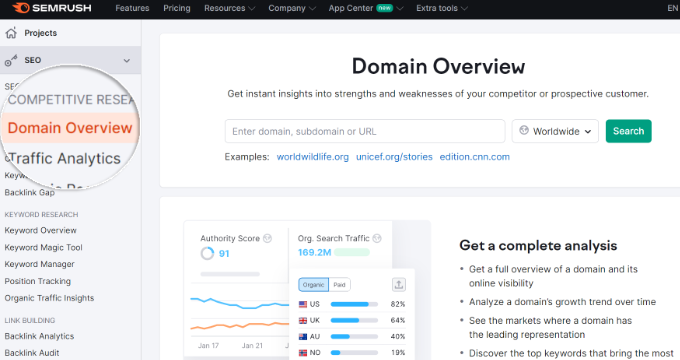This screenshot has width=680, height=360.
Task: Open Backlink Analytics tool
Action: point(39,336)
